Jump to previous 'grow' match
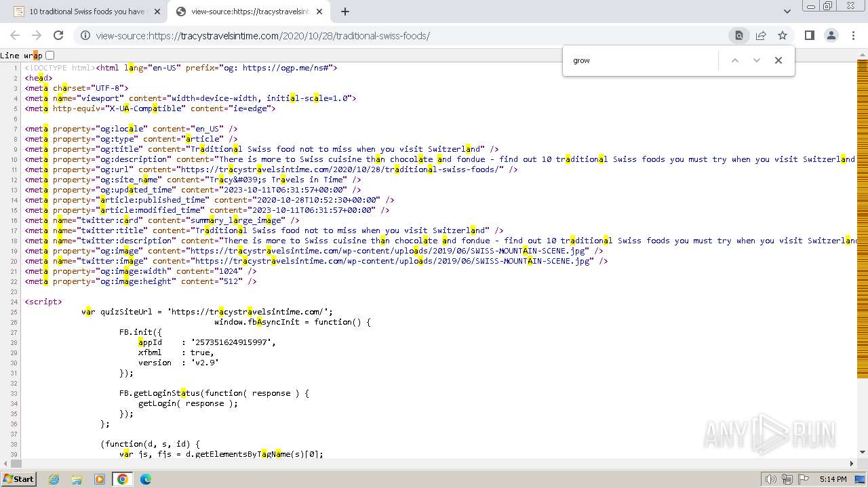The image size is (868, 488). coord(734,60)
